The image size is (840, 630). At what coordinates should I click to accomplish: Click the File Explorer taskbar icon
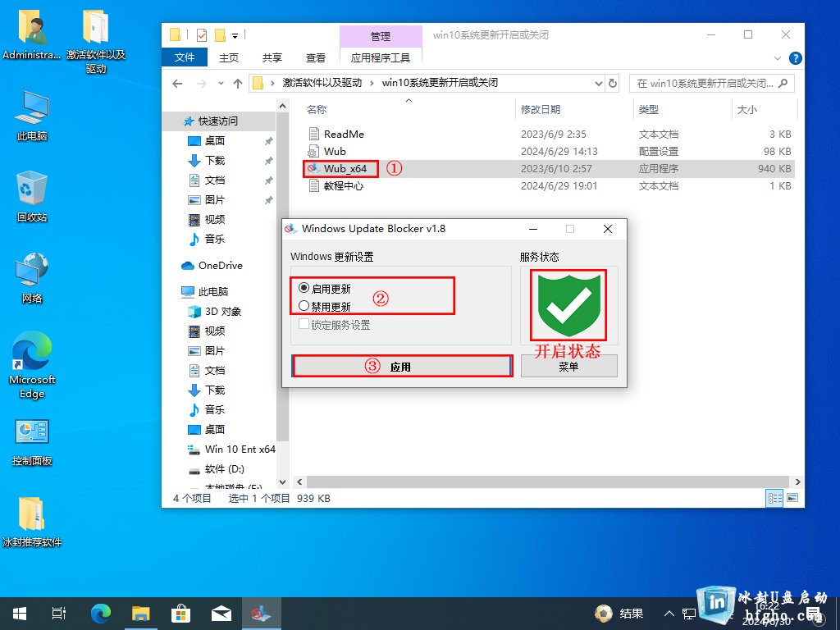[140, 614]
